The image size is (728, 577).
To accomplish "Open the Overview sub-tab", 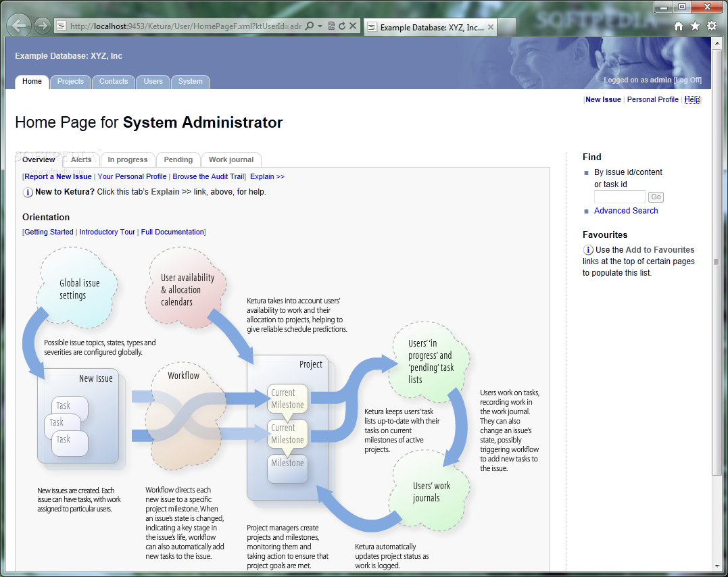I will pos(39,159).
